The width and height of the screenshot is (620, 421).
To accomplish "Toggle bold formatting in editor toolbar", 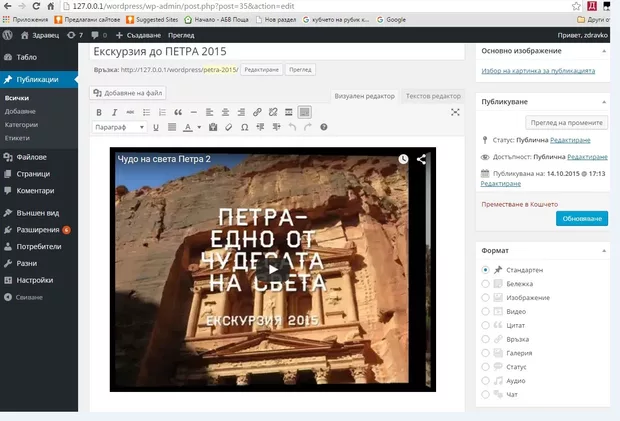I will [x=99, y=112].
